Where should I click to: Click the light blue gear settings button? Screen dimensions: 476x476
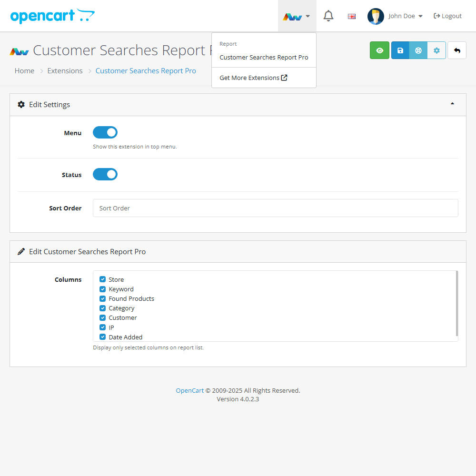(x=436, y=50)
